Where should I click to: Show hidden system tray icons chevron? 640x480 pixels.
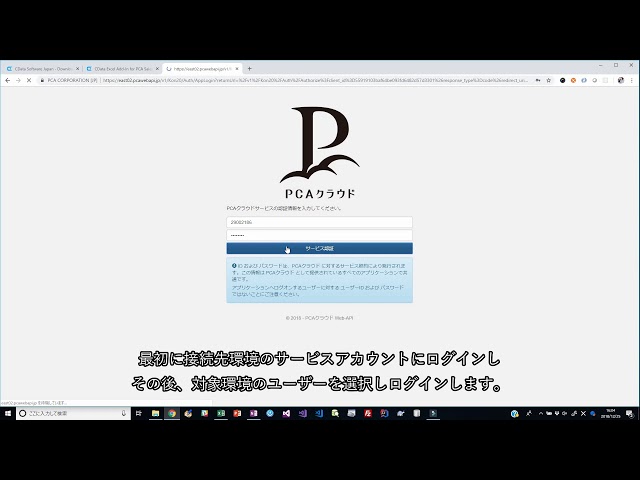point(541,413)
